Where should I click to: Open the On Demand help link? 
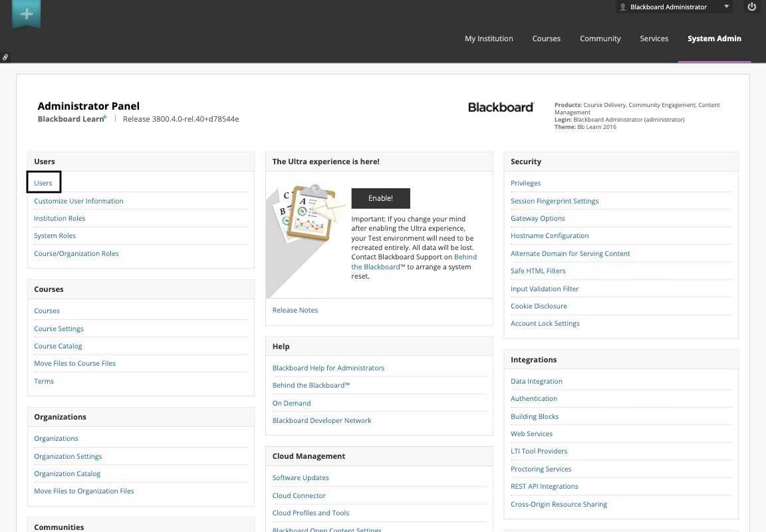[x=292, y=403]
